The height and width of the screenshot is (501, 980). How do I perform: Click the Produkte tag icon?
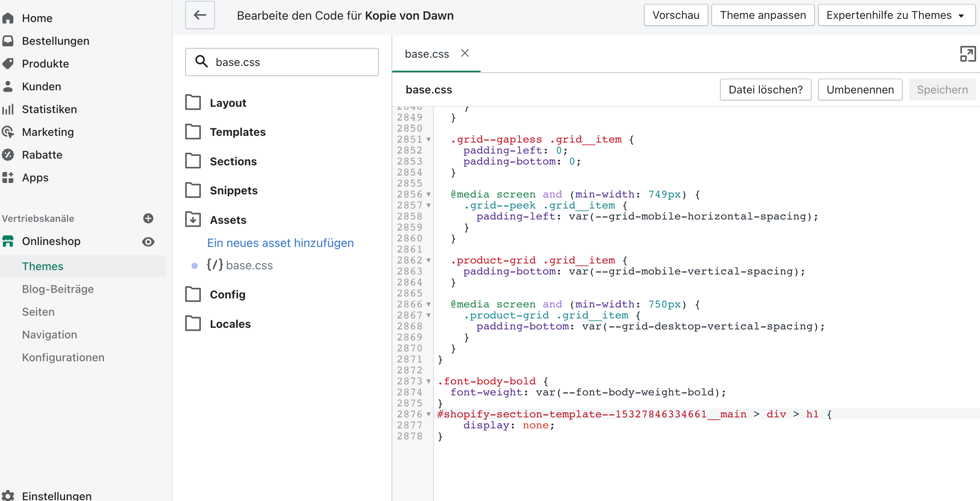[8, 64]
